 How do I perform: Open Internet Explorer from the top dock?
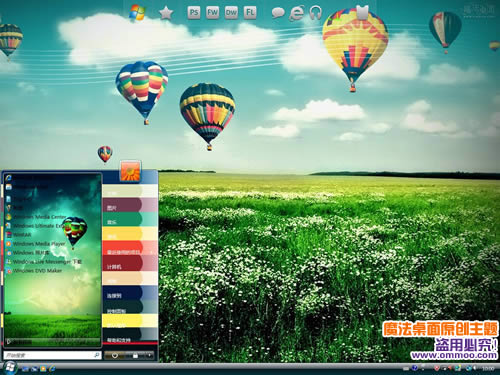[297, 13]
